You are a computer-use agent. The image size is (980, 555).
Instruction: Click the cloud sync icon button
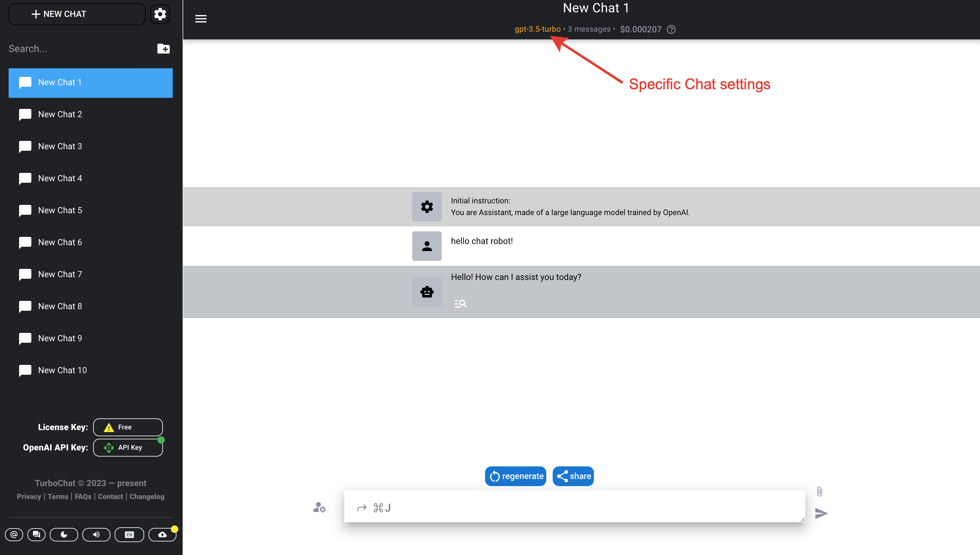[x=162, y=534]
